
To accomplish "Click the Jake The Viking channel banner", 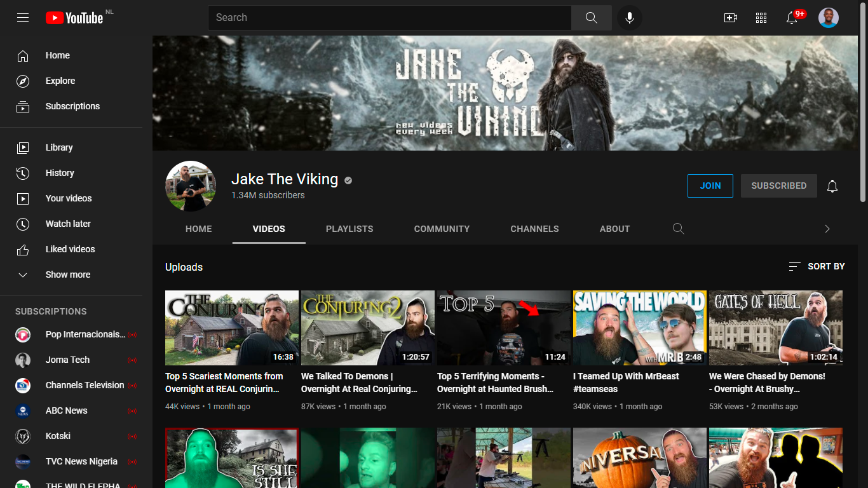I will click(505, 93).
